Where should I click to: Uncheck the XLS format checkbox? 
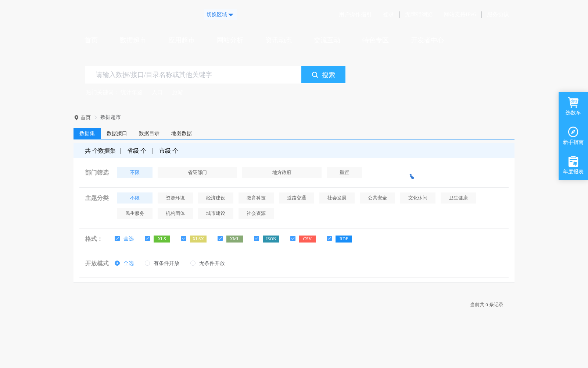pyautogui.click(x=147, y=238)
